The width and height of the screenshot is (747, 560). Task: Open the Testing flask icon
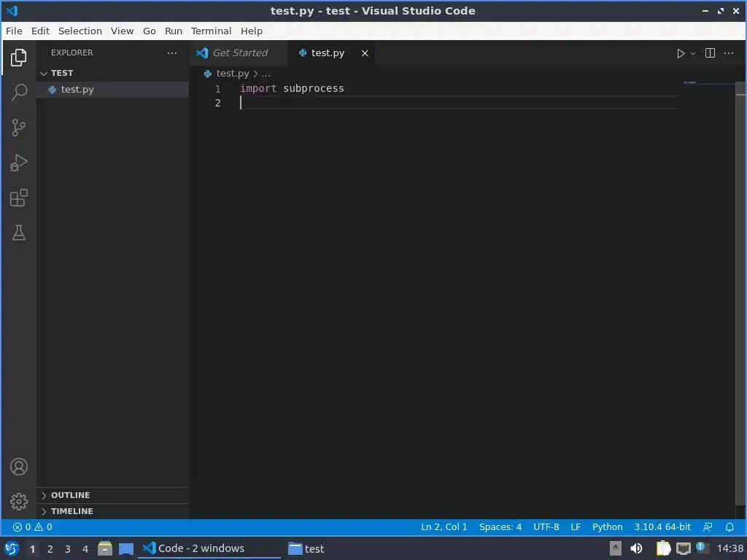click(x=18, y=233)
